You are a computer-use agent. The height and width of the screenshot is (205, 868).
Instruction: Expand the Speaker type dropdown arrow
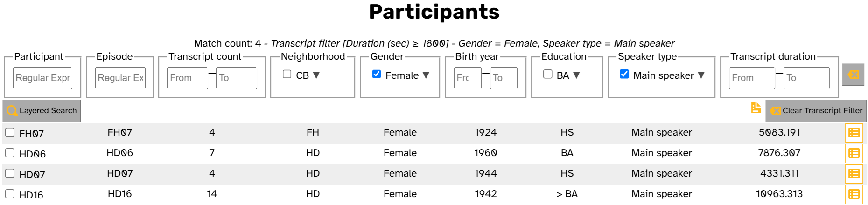click(x=701, y=75)
